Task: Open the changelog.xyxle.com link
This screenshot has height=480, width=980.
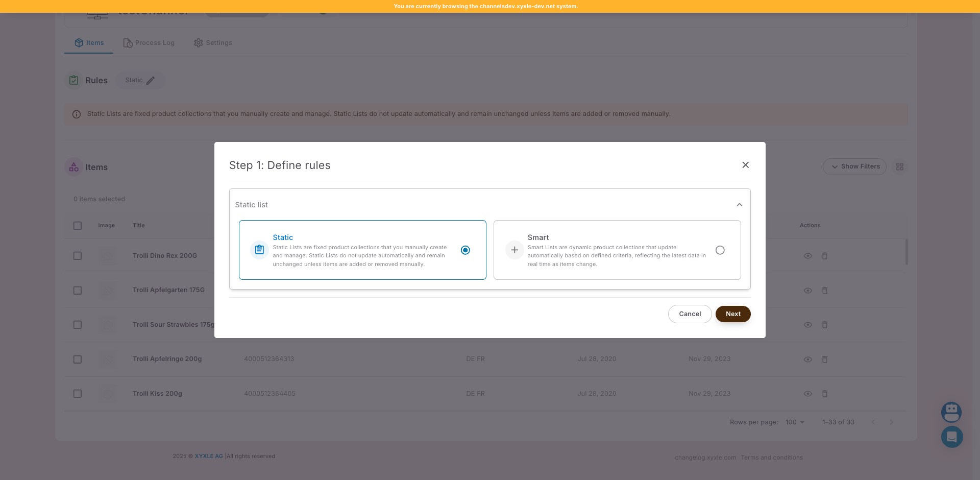Action: [x=705, y=458]
